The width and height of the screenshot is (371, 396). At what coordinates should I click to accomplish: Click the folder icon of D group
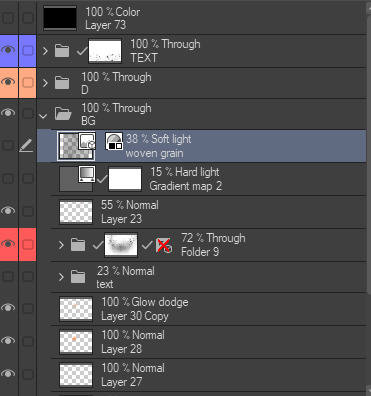[x=62, y=83]
